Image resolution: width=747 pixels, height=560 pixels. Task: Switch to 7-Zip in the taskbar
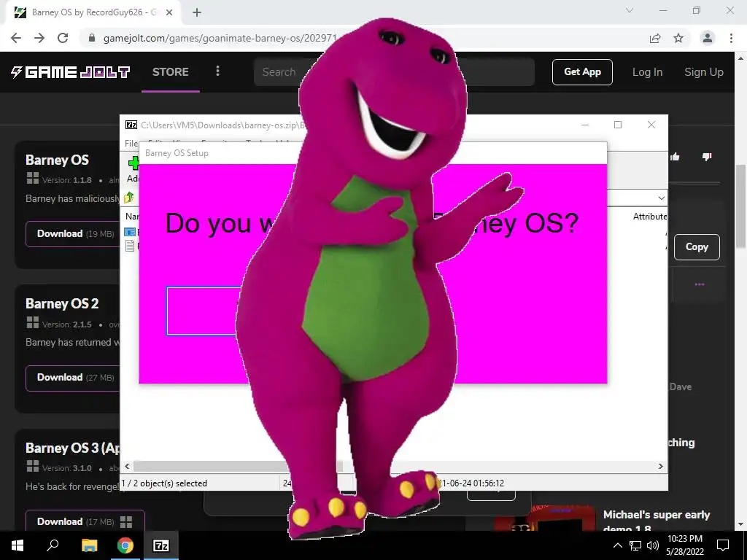click(x=160, y=545)
